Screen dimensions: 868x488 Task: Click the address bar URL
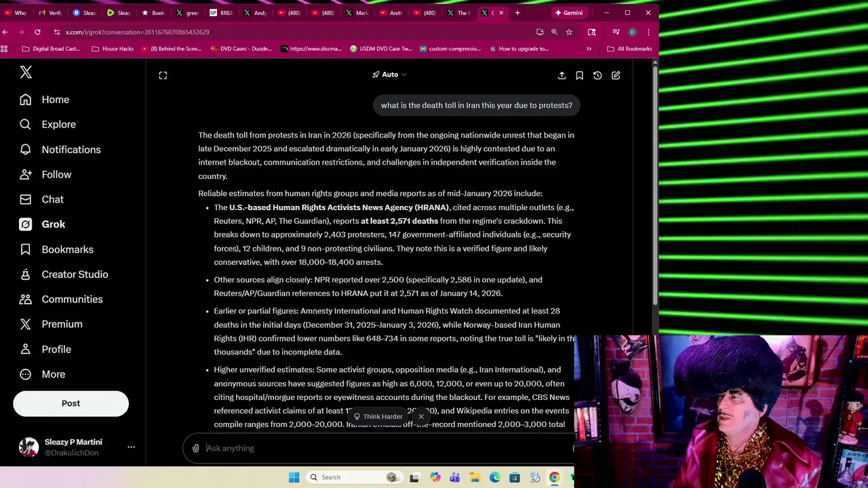pyautogui.click(x=138, y=32)
